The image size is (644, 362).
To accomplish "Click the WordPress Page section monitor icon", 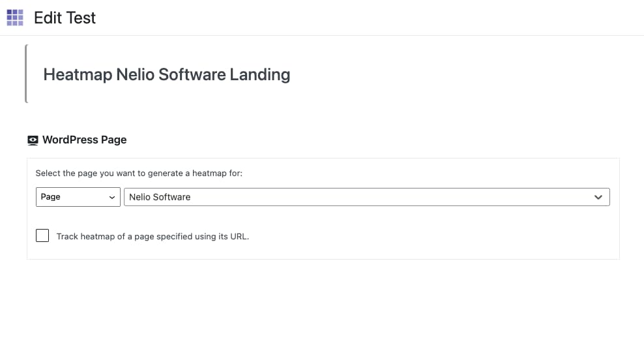I will point(33,140).
